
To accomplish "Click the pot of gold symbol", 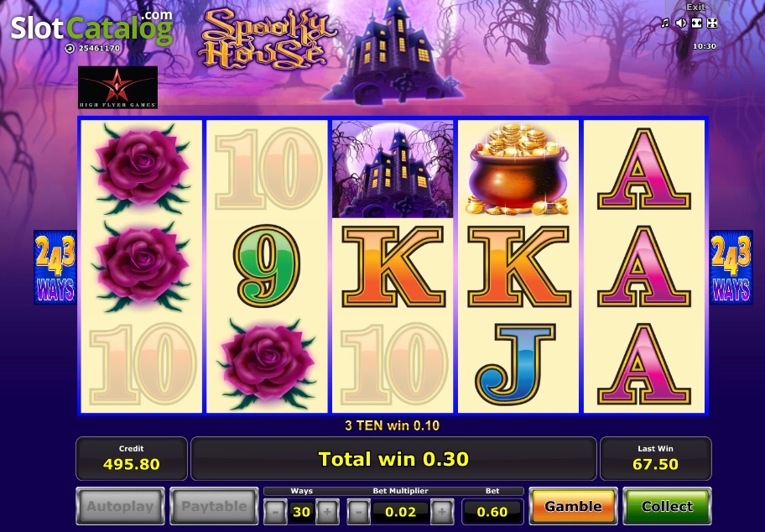I will pos(518,170).
